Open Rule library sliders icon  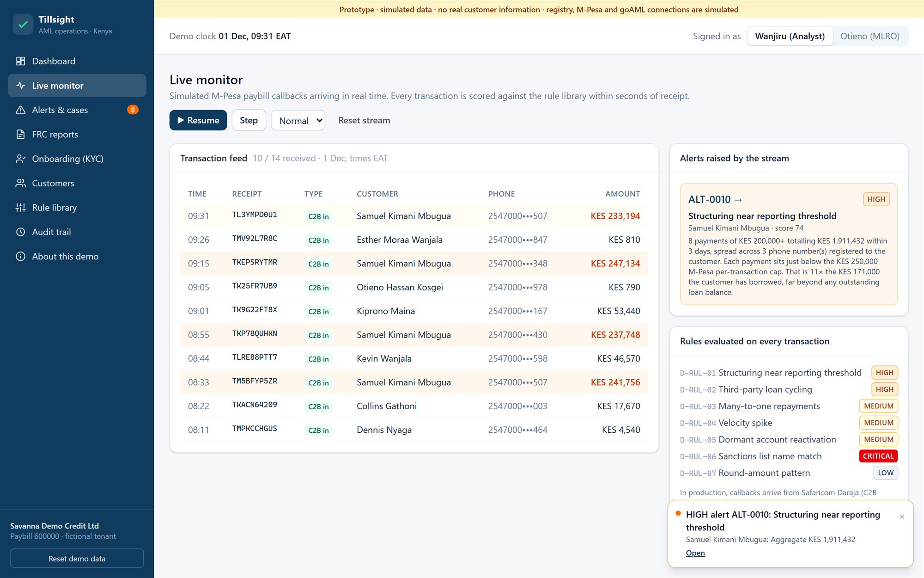(20, 208)
